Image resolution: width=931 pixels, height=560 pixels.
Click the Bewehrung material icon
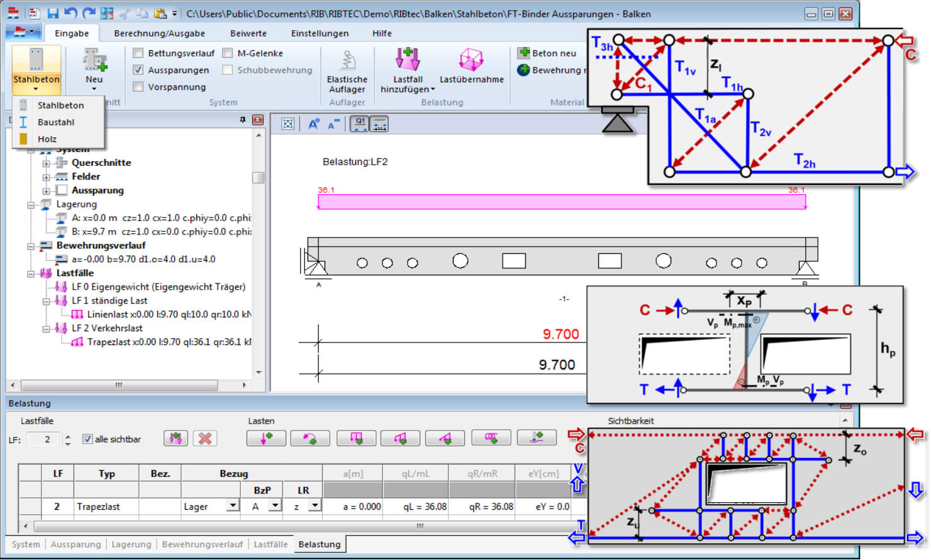click(523, 70)
